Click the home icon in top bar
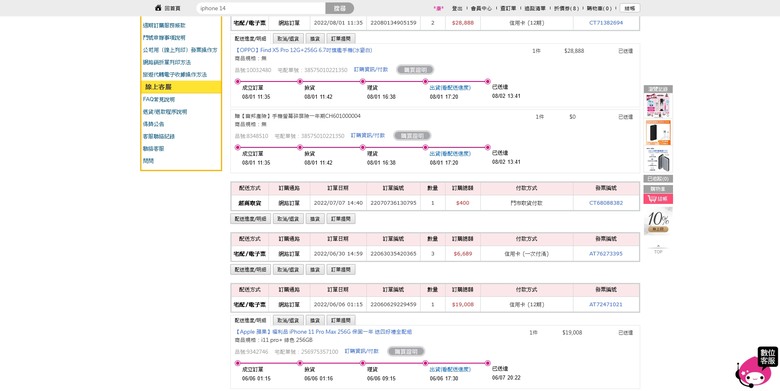The image size is (780, 391). 158,8
